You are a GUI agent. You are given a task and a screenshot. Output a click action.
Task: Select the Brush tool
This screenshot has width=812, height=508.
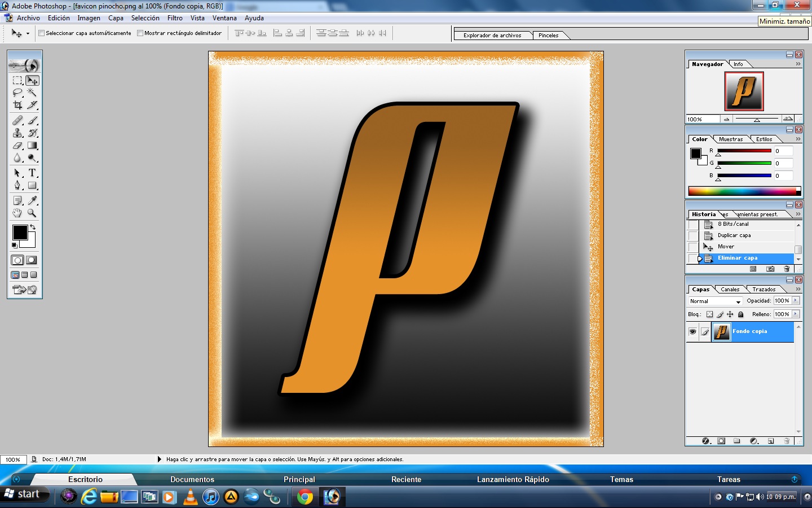tap(33, 120)
